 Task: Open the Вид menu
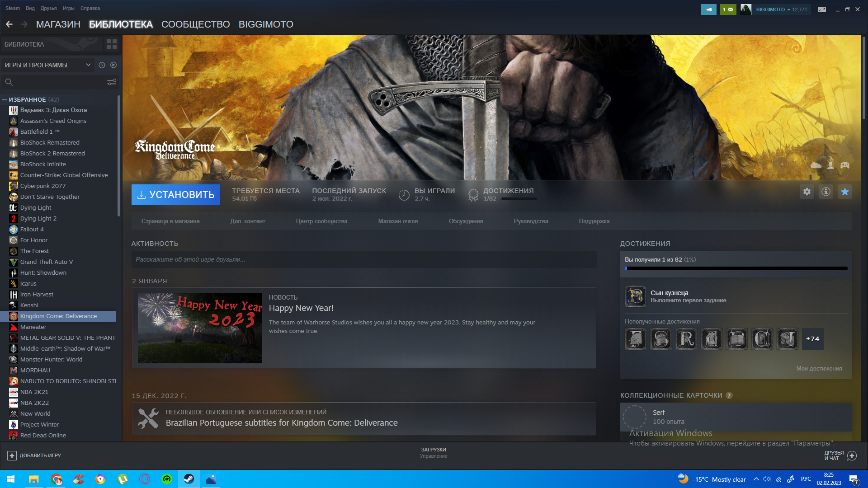tap(30, 8)
